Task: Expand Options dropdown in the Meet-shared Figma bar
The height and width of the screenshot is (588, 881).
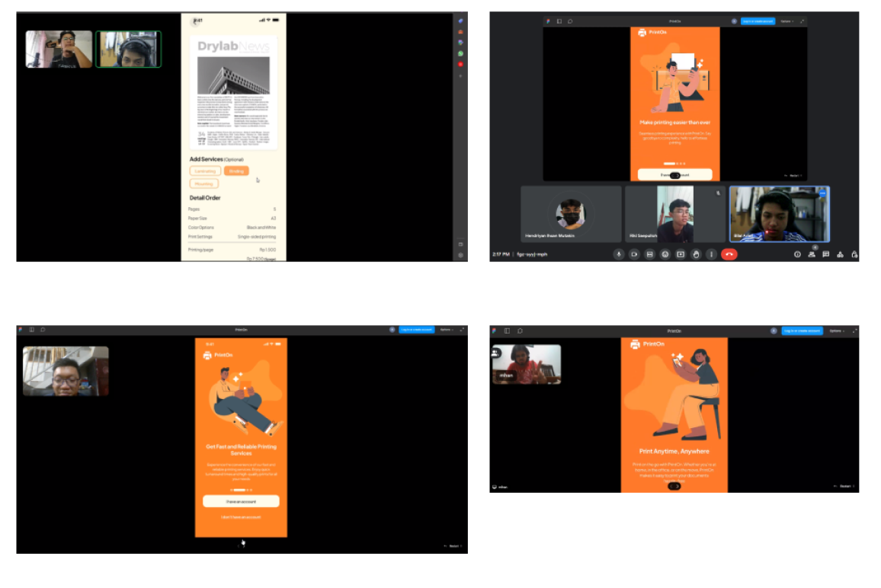Action: coord(786,21)
